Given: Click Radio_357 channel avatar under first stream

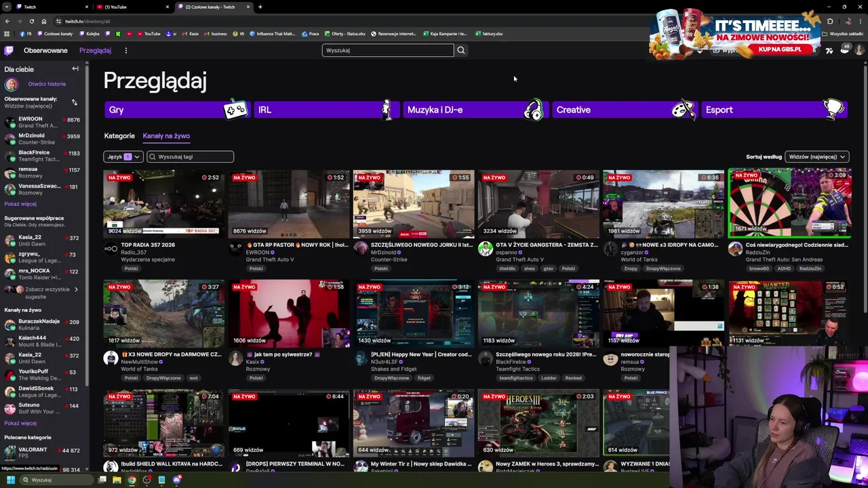Looking at the screenshot, I should point(111,249).
